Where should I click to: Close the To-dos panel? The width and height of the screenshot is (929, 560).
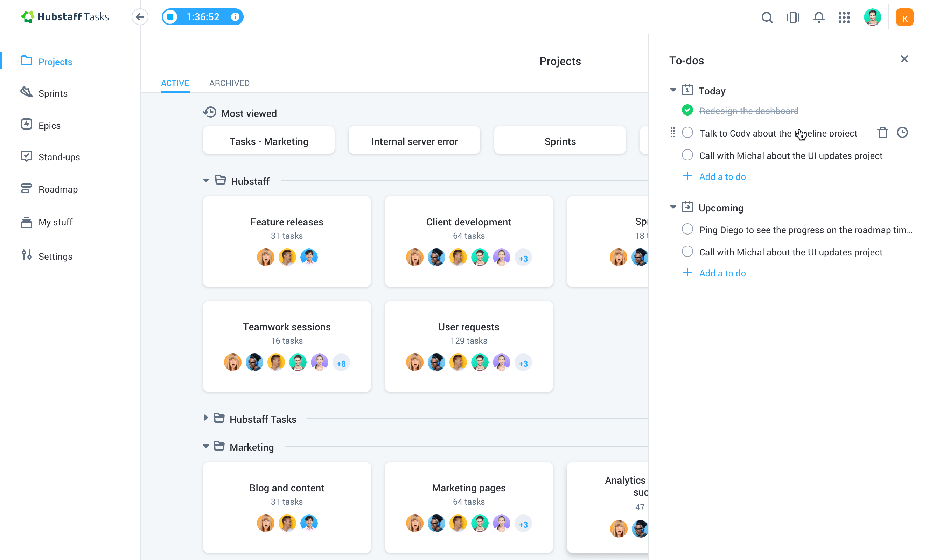(904, 59)
